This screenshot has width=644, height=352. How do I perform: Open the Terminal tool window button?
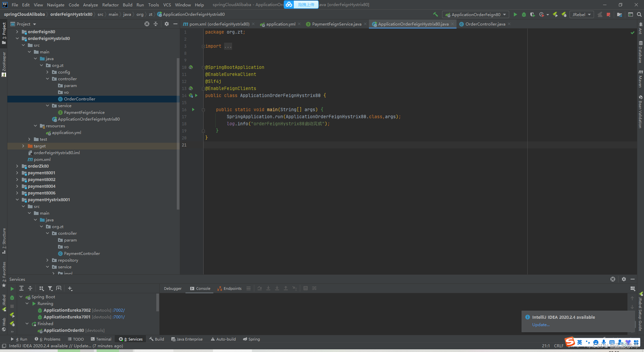click(101, 339)
